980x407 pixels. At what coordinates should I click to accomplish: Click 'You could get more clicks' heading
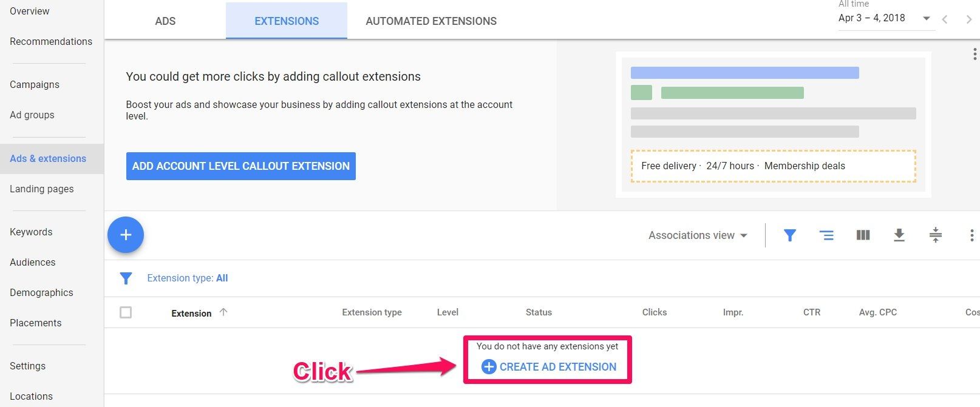[273, 76]
